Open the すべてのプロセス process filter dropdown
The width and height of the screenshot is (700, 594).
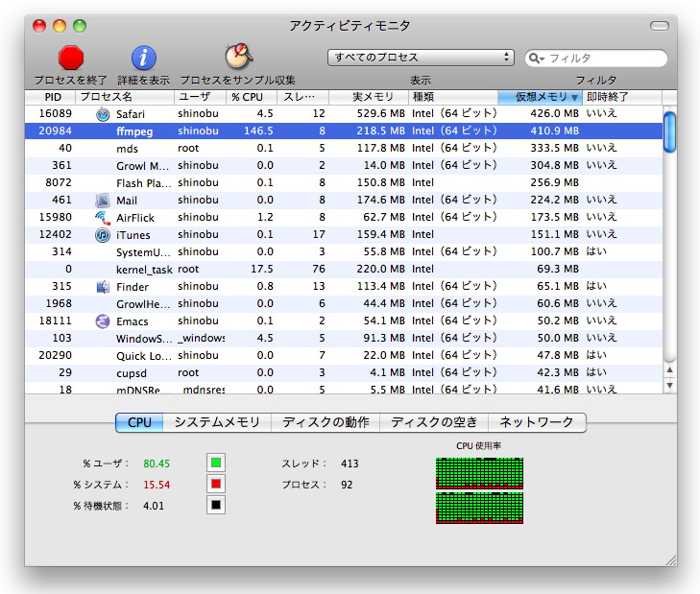click(x=422, y=58)
